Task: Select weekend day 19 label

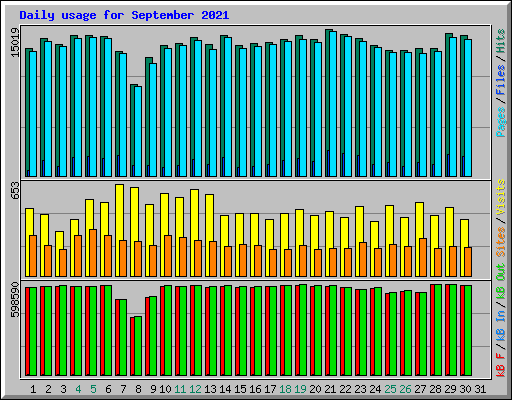Action: (300, 389)
